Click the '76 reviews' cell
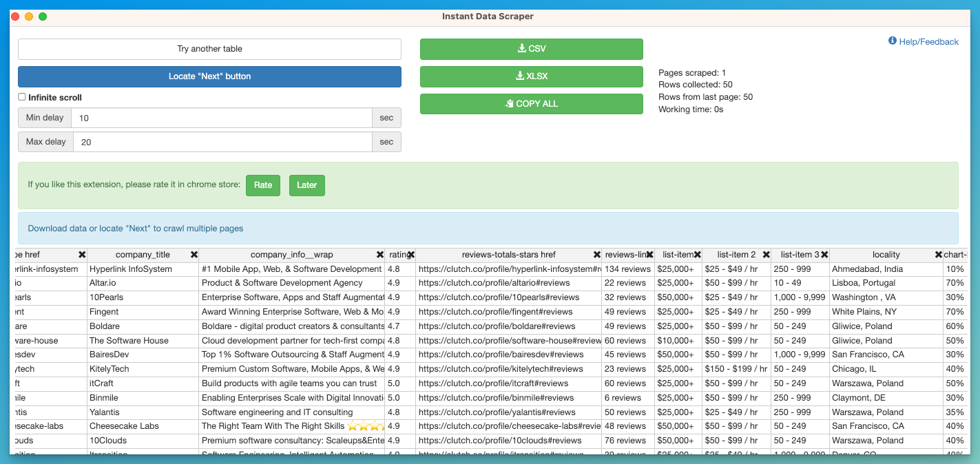 tap(628, 441)
